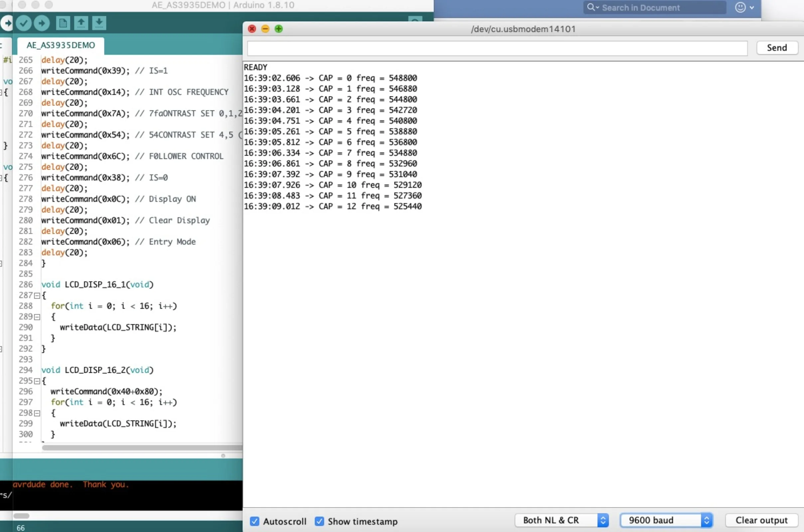The image size is (804, 532).
Task: Open the Both NL & CR line ending dropdown
Action: pyautogui.click(x=562, y=520)
